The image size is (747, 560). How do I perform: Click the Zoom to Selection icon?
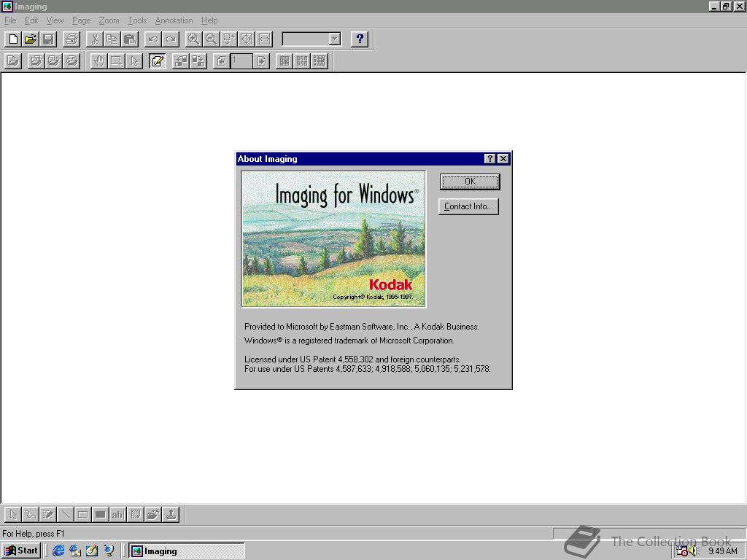coord(228,39)
